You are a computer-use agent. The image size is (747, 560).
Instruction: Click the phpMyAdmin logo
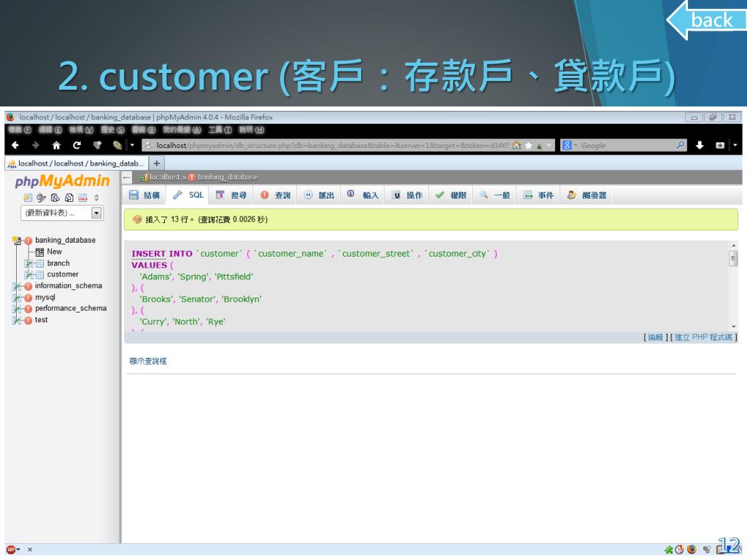pos(63,181)
